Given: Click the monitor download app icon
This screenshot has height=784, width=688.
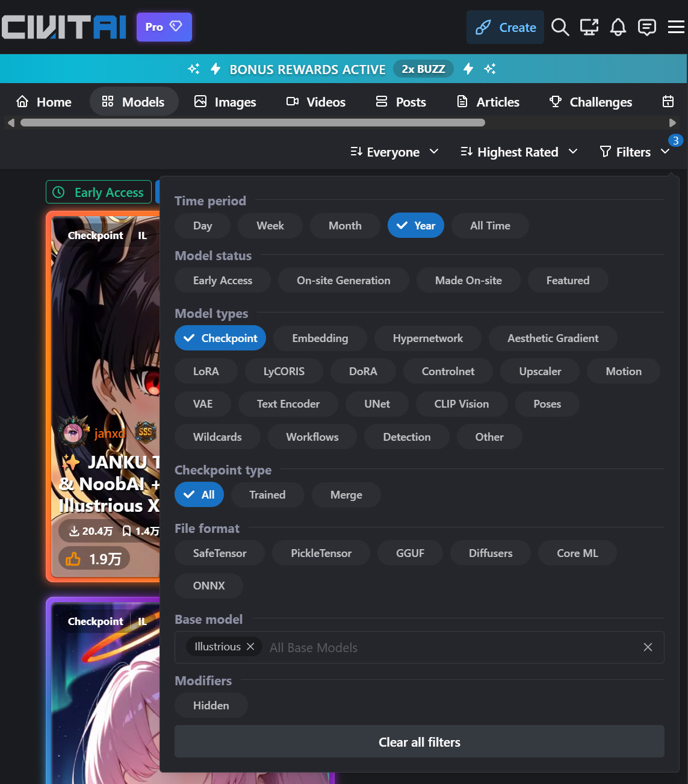Looking at the screenshot, I should pos(589,27).
